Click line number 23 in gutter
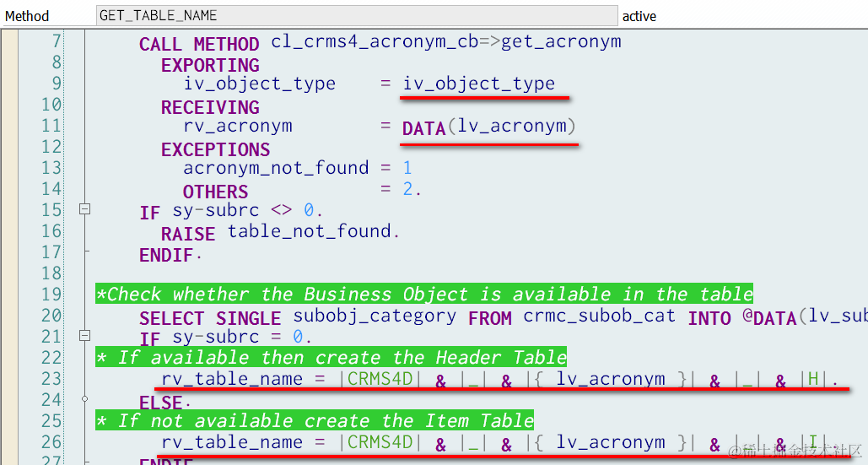 click(51, 378)
